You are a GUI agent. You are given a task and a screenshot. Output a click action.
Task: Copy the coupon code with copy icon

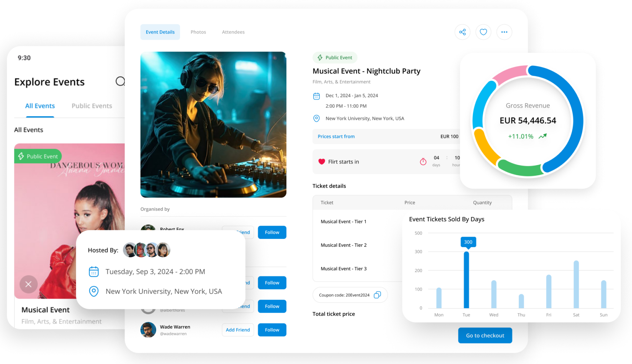click(377, 295)
